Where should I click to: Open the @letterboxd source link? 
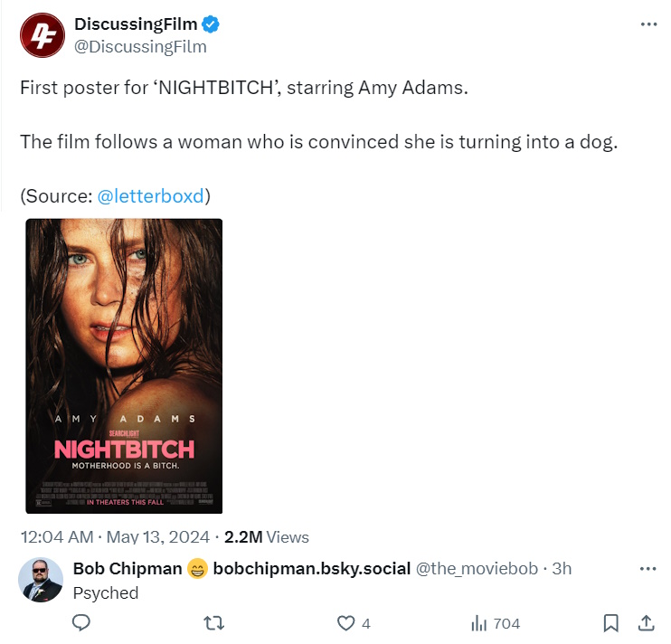150,196
